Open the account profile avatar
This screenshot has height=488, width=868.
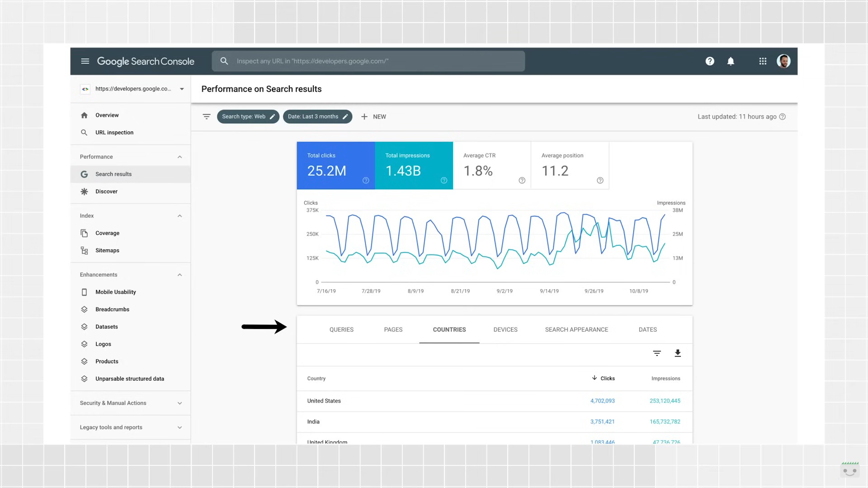pos(783,61)
